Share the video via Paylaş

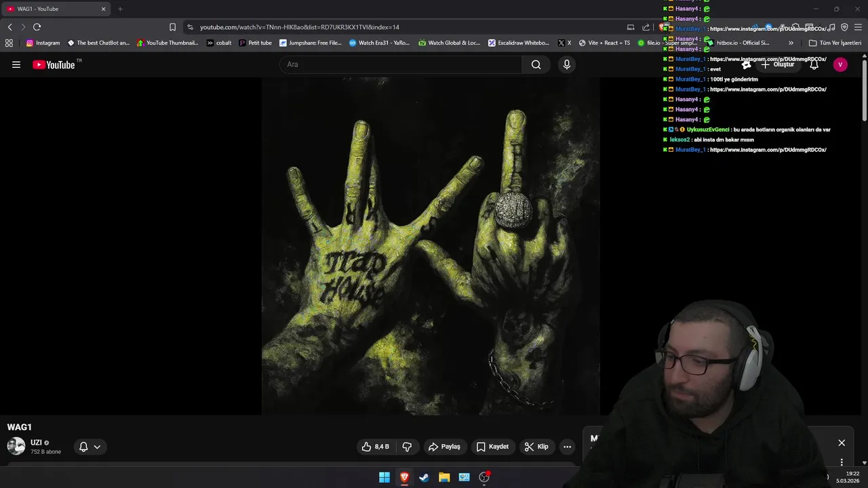click(x=444, y=447)
